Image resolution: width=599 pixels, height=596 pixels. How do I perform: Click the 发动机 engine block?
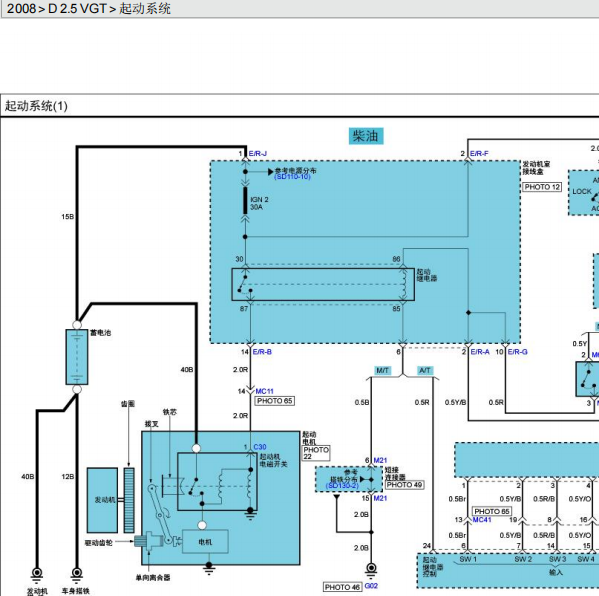(102, 500)
